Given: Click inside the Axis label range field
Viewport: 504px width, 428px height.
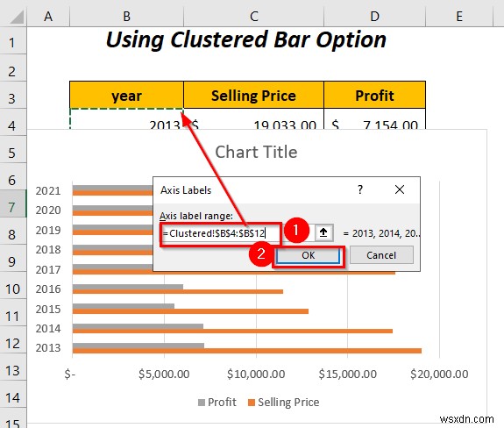Looking at the screenshot, I should pyautogui.click(x=221, y=233).
